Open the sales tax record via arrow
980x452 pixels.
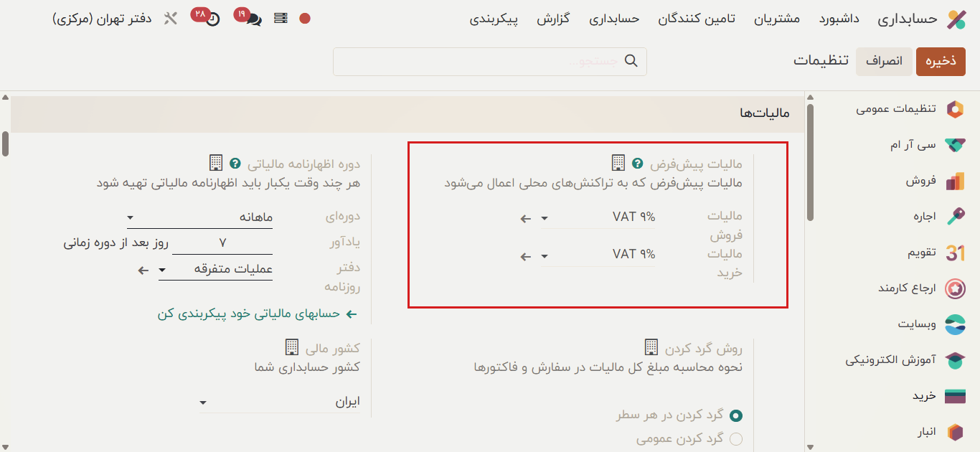(x=526, y=218)
